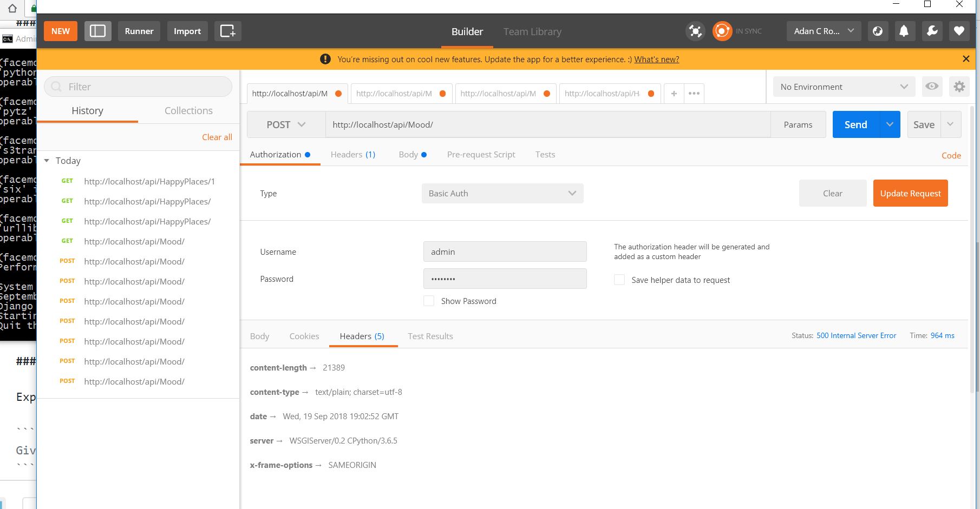Screen dimensions: 980x509
Task: Open the browser globe icon
Action: click(x=878, y=31)
